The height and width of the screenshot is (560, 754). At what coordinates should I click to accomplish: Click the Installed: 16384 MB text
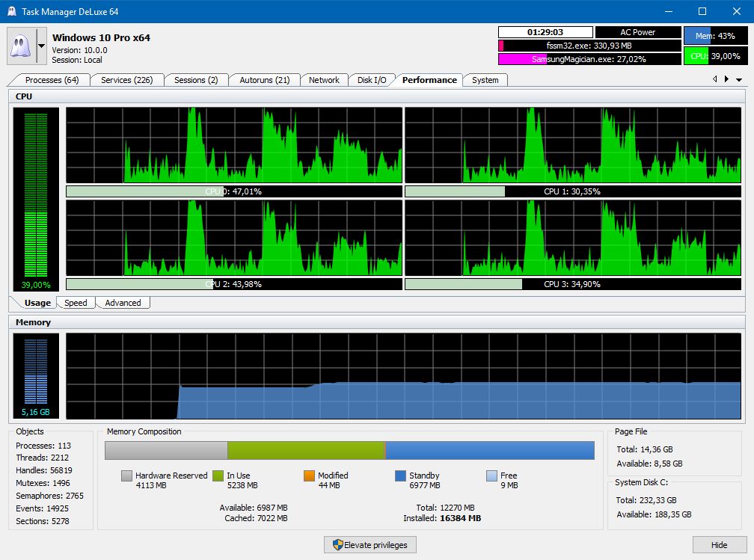tap(442, 518)
